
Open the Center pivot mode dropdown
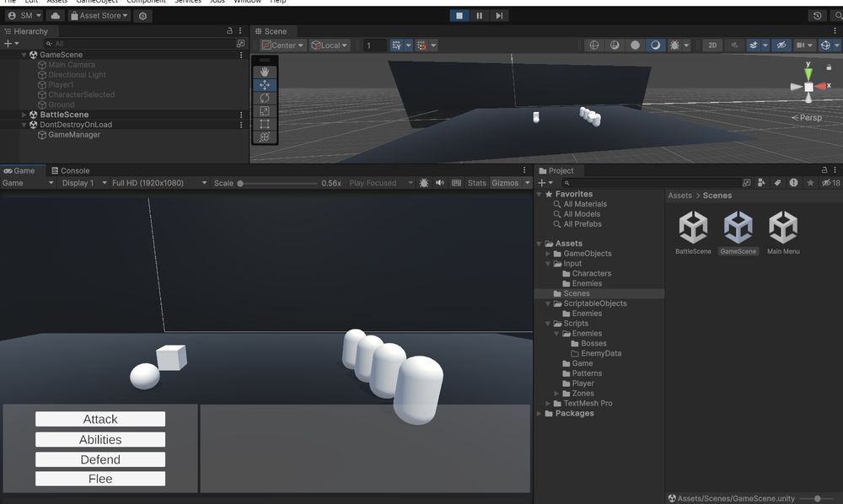tap(282, 46)
